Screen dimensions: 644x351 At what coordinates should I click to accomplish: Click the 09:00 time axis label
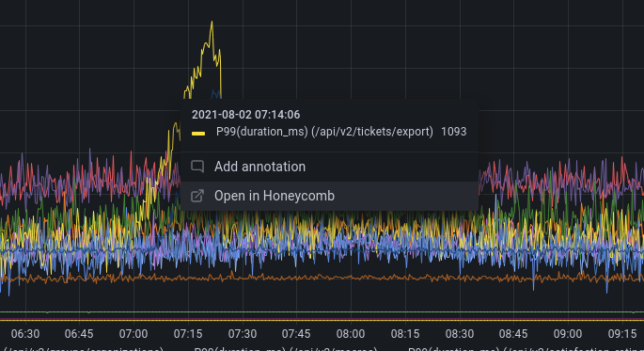(x=568, y=334)
